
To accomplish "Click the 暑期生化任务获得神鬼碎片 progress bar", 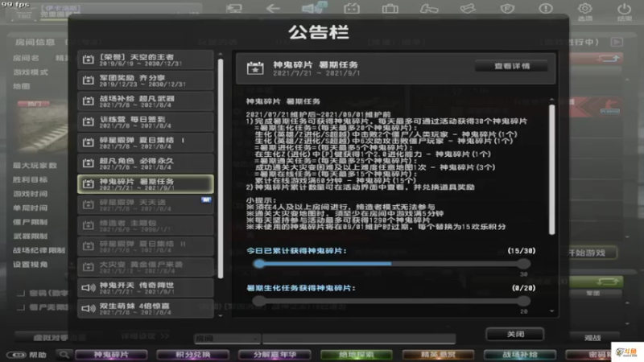I will [x=391, y=301].
